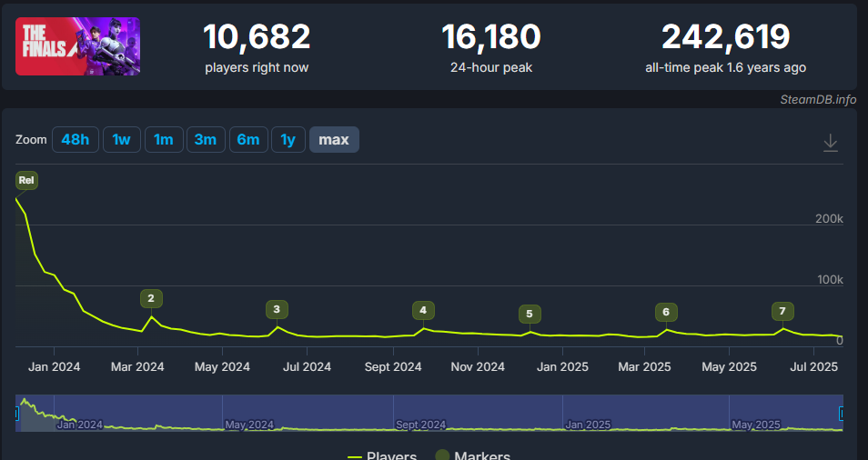868x460 pixels.
Task: Click the 'all-time peak 1.6 years ago' label
Action: pyautogui.click(x=726, y=67)
